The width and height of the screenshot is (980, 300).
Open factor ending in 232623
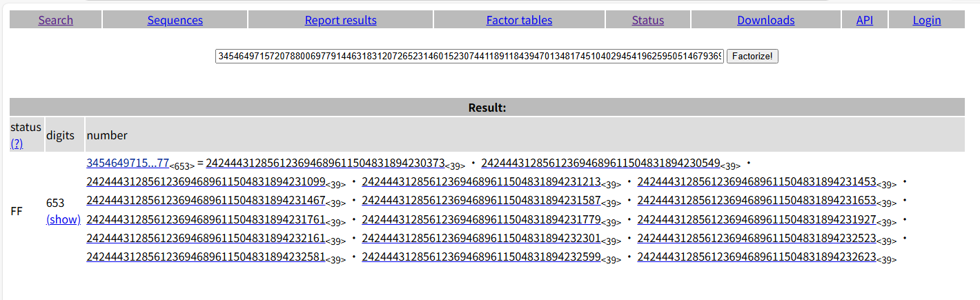tap(756, 257)
